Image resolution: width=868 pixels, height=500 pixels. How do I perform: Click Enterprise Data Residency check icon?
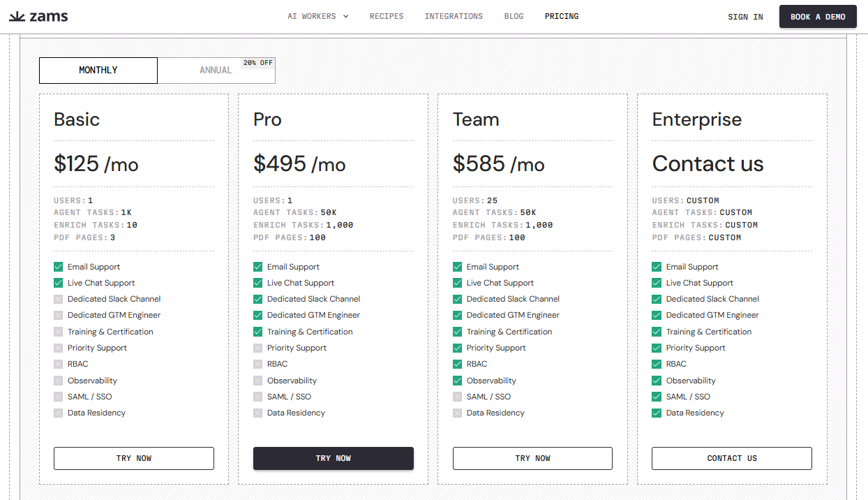pyautogui.click(x=657, y=413)
